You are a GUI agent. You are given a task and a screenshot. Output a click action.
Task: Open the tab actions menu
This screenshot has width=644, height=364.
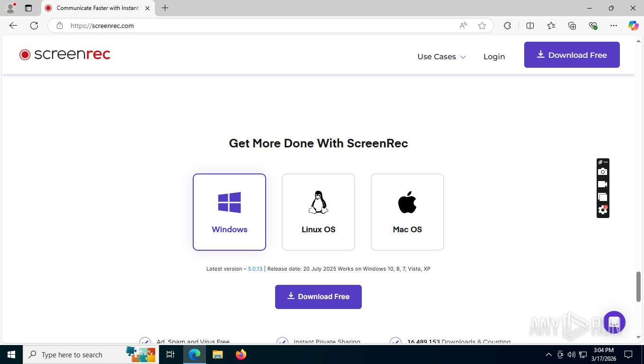click(28, 8)
